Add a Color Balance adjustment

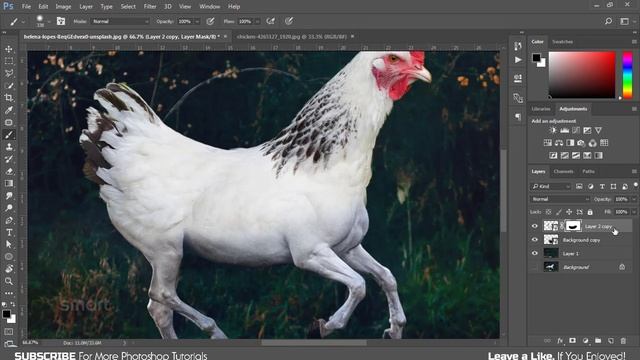559,143
